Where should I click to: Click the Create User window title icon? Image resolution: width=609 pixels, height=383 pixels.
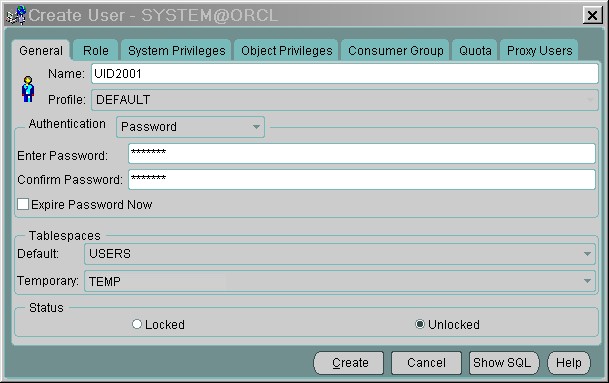coord(16,15)
